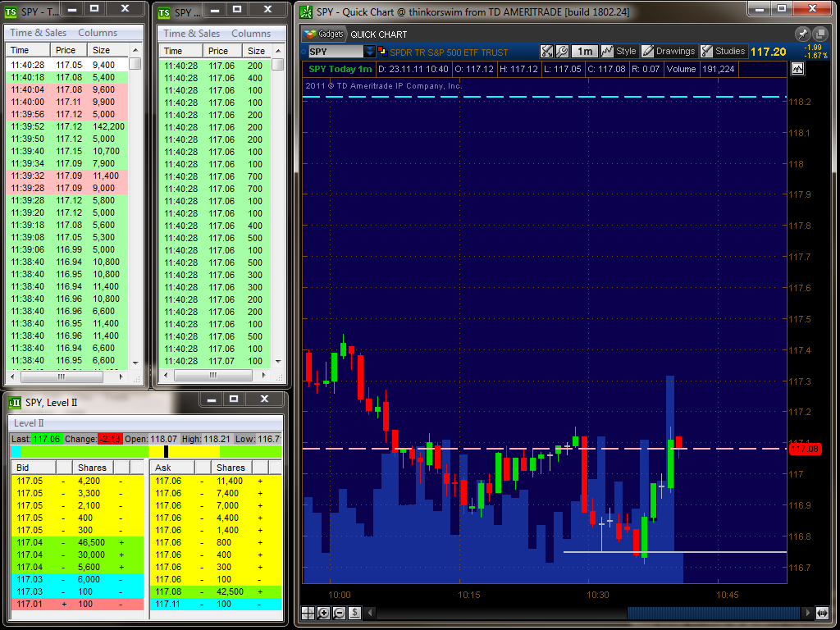Select ask 117.11 with 100 shares
This screenshot has height=630, width=840.
(x=216, y=605)
